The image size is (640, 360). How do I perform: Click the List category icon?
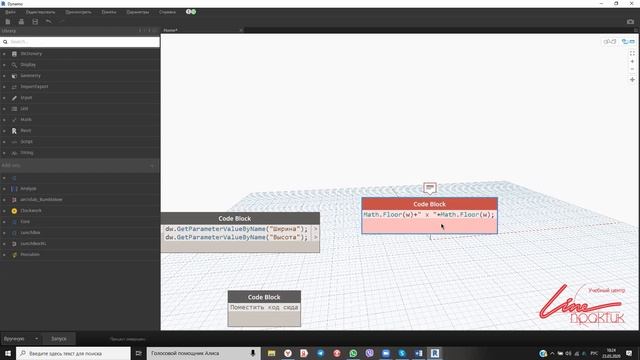click(14, 109)
